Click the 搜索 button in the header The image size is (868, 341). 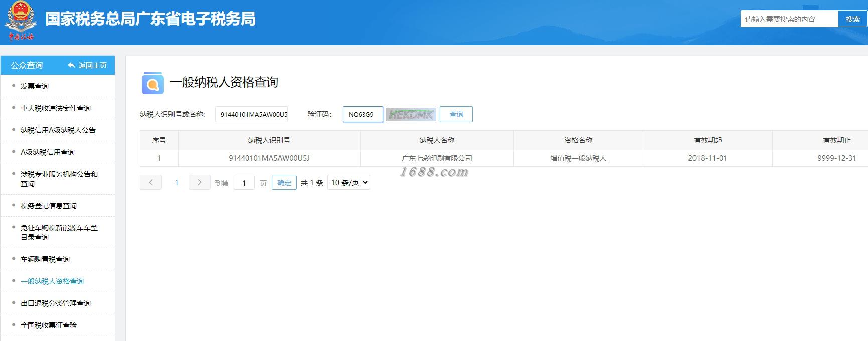pos(853,19)
